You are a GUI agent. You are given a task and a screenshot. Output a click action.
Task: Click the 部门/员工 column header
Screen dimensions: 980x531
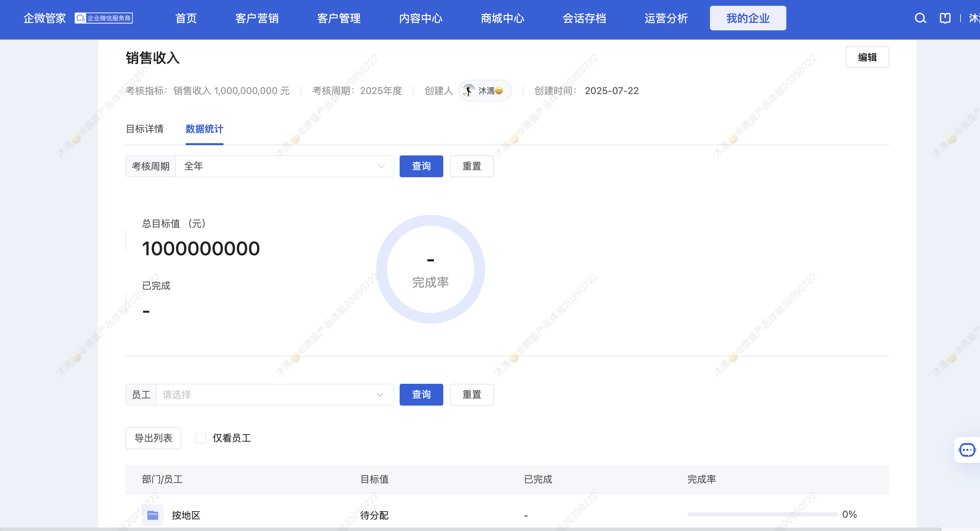coord(162,479)
